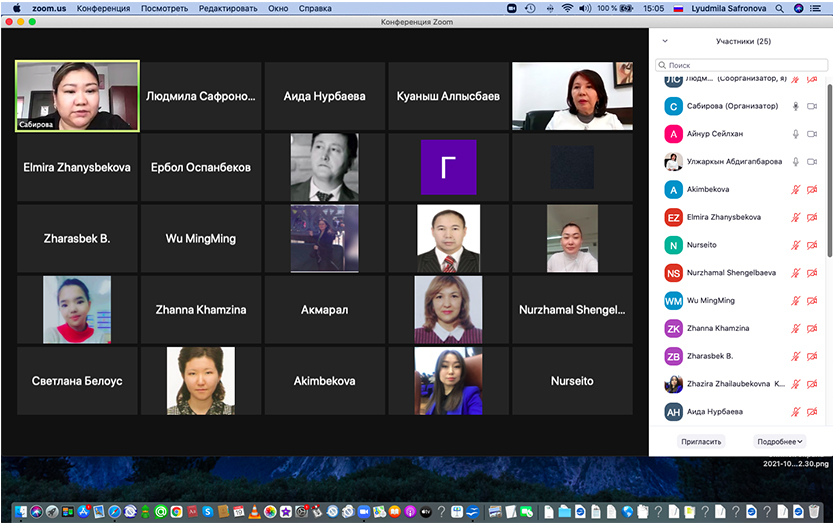The image size is (833, 525).
Task: Click Akimbekova's muted microphone icon
Action: tap(797, 189)
